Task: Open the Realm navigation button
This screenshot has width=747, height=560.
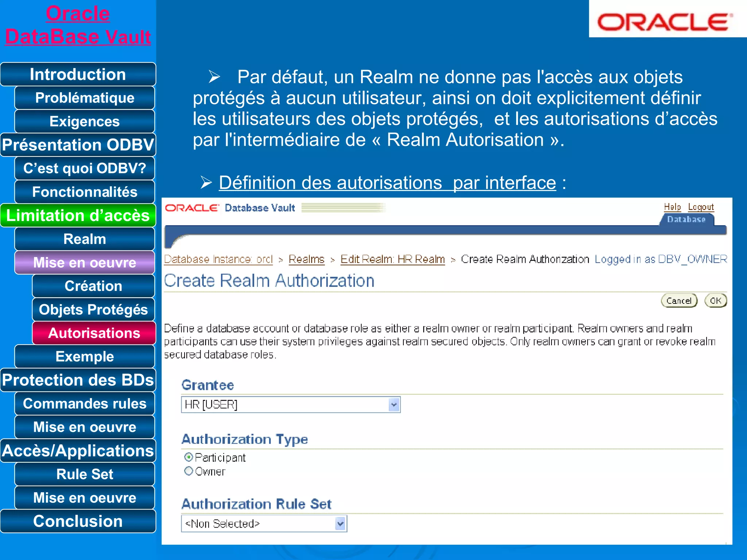Action: (x=85, y=239)
